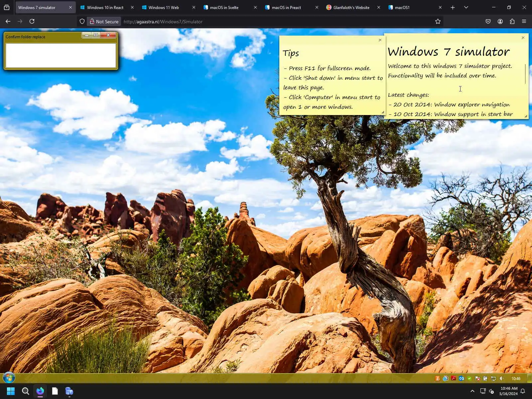Click the green checkmark tray icon
This screenshot has height=399, width=532.
click(x=469, y=378)
